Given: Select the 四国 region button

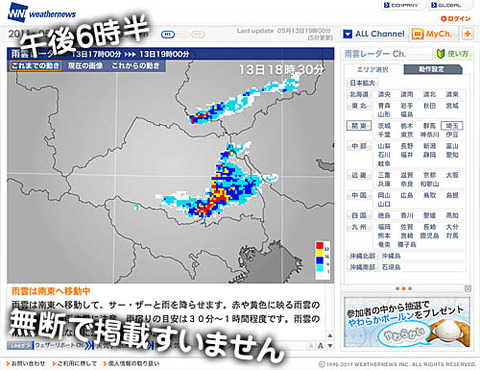Looking at the screenshot, I should tap(359, 215).
